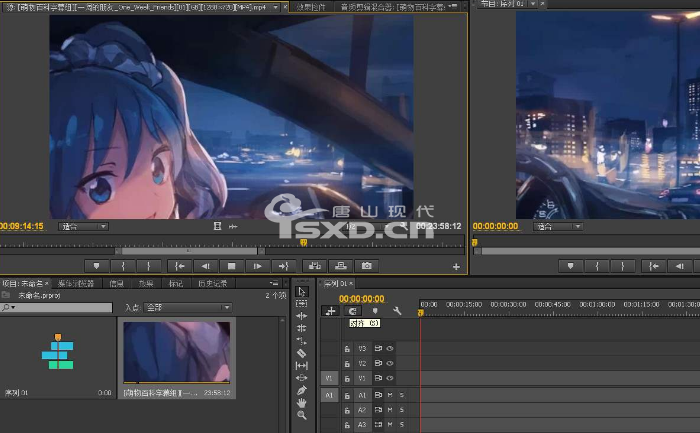Select the Selection arrow tool
This screenshot has height=433, width=700.
[301, 291]
